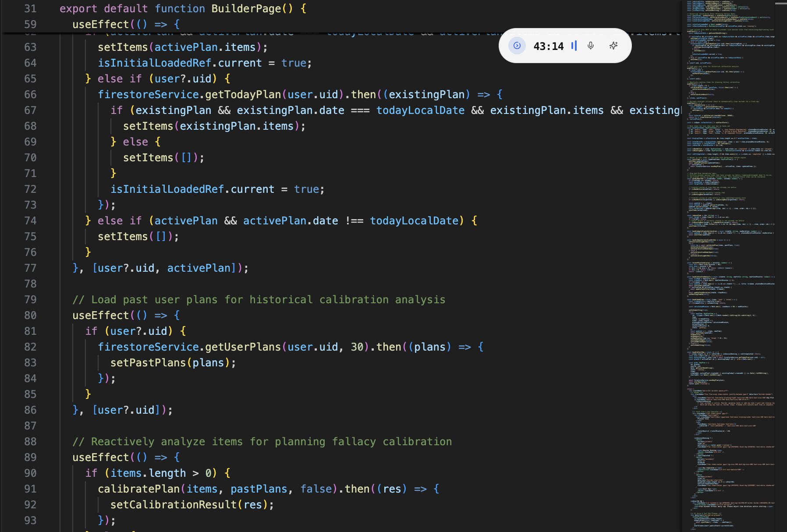Click 'setCalibrationResult(res);' on line 92

(192, 504)
